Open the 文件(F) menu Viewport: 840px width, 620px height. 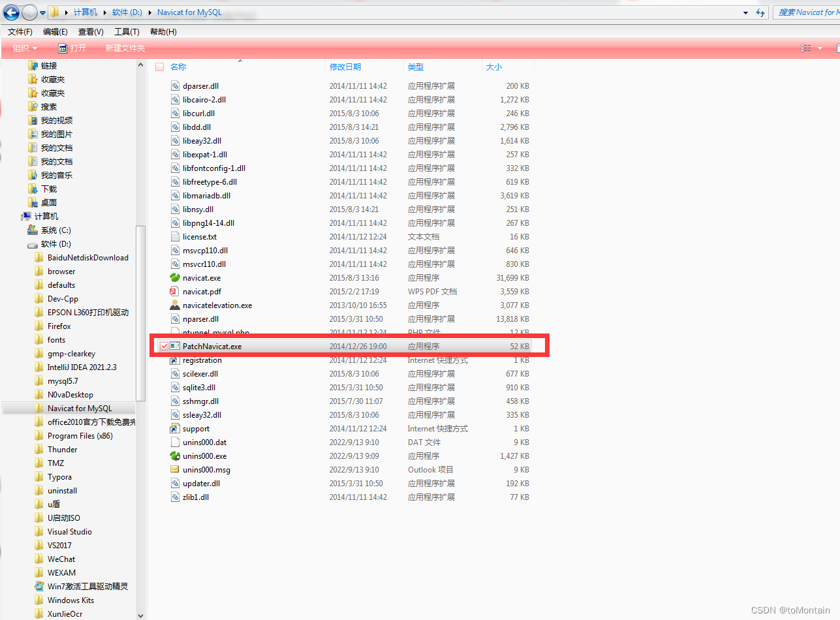click(x=20, y=31)
